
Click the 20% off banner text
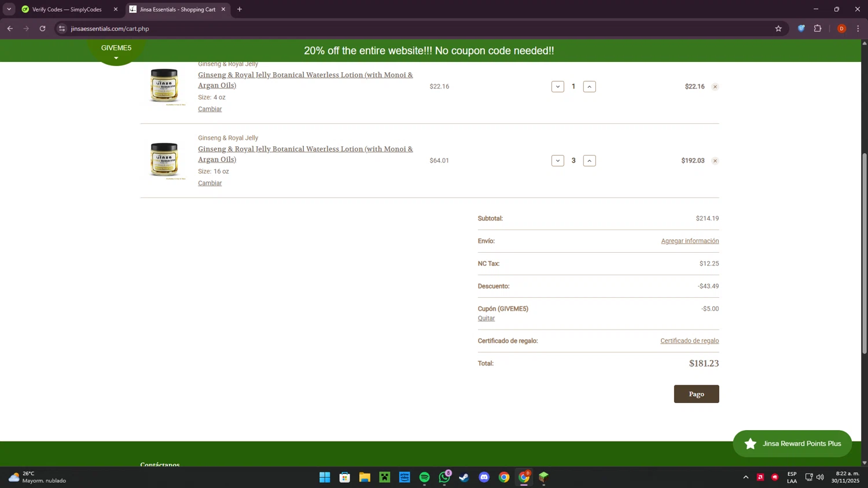(x=429, y=51)
